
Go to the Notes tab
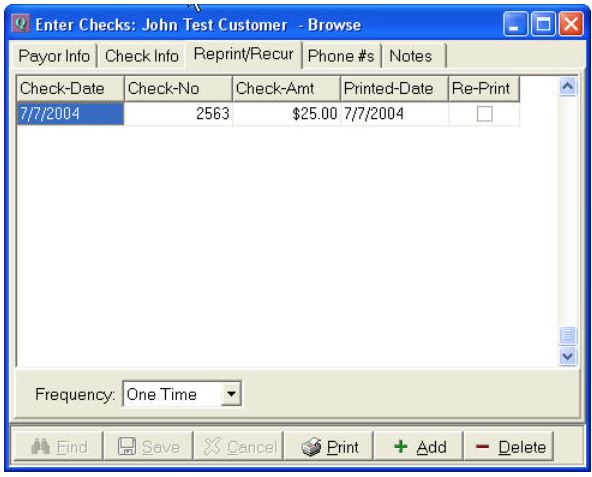414,56
